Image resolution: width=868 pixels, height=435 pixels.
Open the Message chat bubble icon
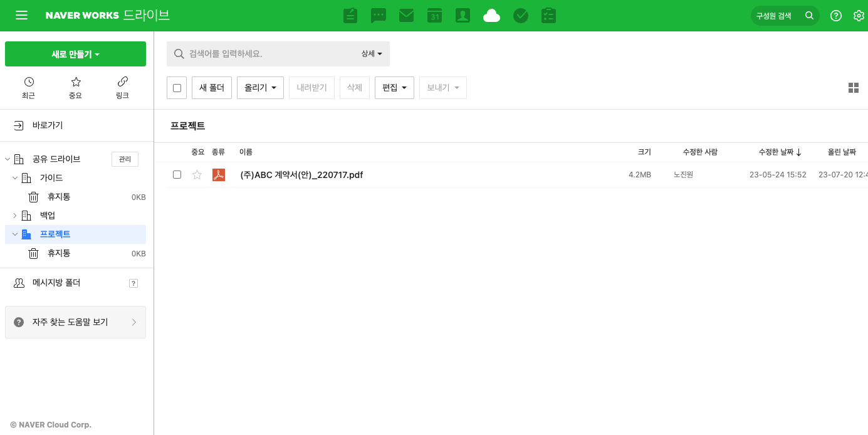point(379,16)
